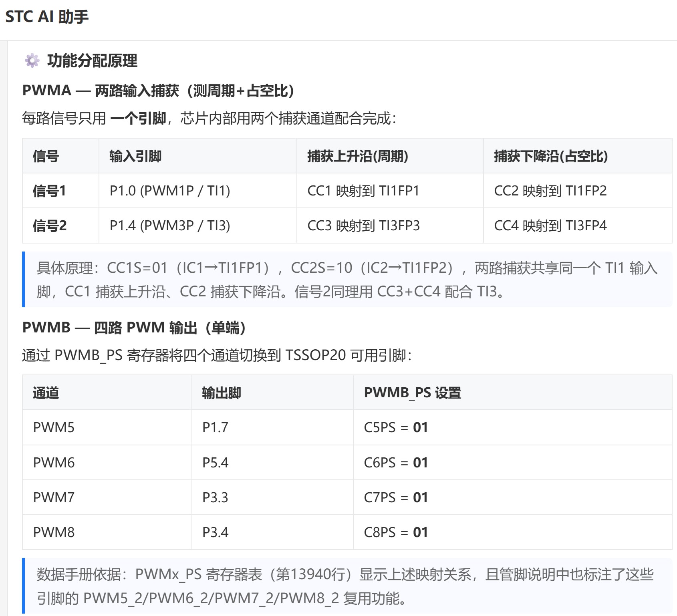The image size is (677, 616).
Task: Select the 功能分配原理 heading
Action: pyautogui.click(x=92, y=61)
